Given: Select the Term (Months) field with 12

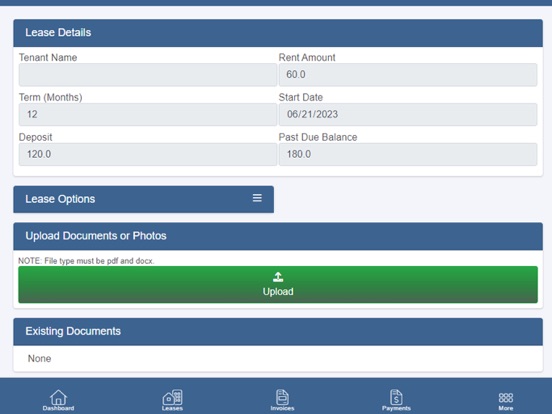Looking at the screenshot, I should 148,114.
